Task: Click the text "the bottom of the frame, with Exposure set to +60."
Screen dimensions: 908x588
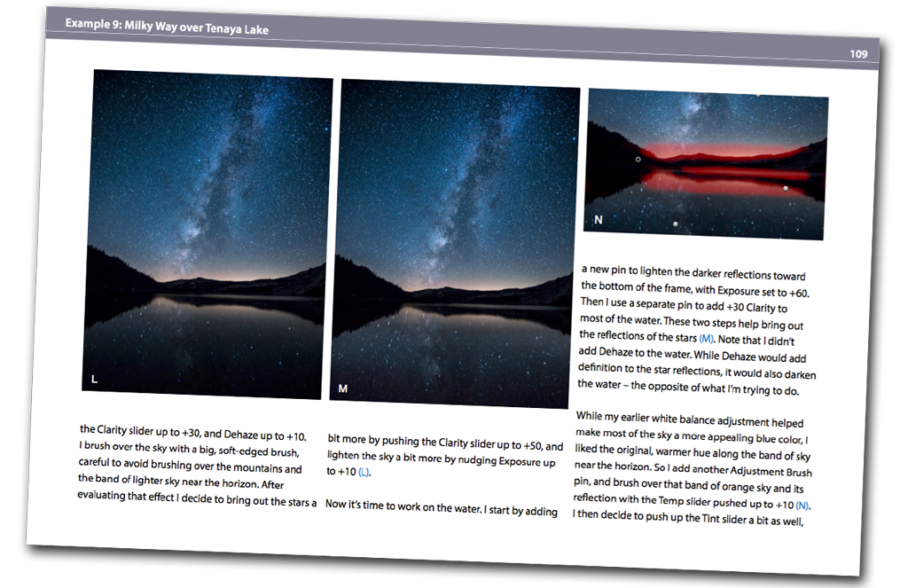Action: 695,289
